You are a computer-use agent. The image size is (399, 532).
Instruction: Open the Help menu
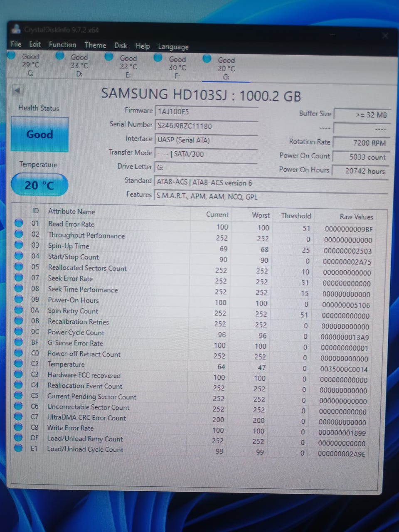(142, 46)
